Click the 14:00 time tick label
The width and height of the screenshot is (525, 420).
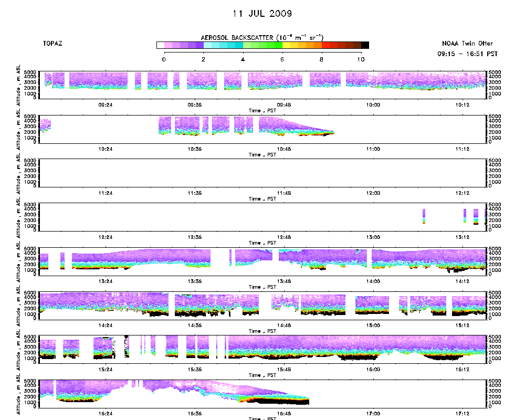click(x=373, y=281)
